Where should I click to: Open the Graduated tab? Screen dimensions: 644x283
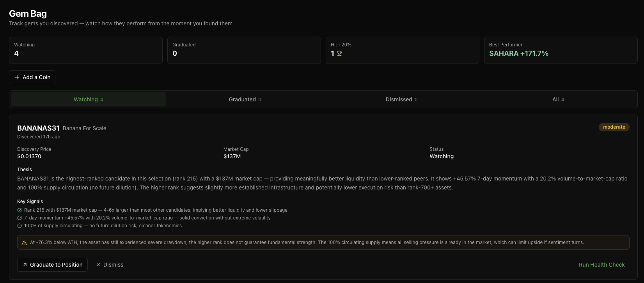[245, 99]
